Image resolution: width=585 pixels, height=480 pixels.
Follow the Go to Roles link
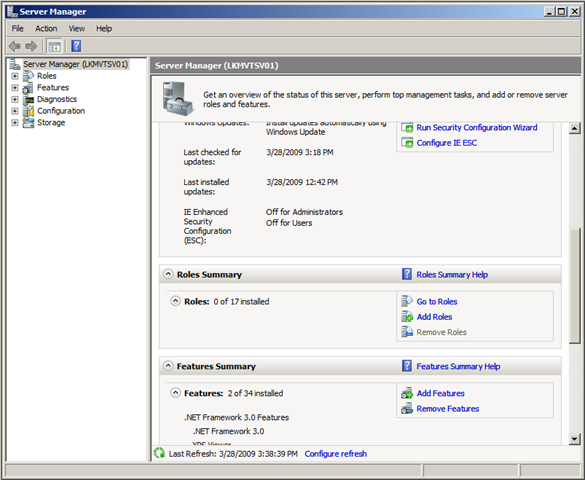[437, 301]
